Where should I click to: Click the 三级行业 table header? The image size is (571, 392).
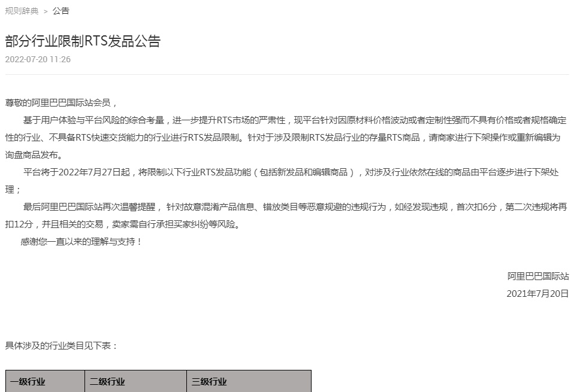coord(249,381)
